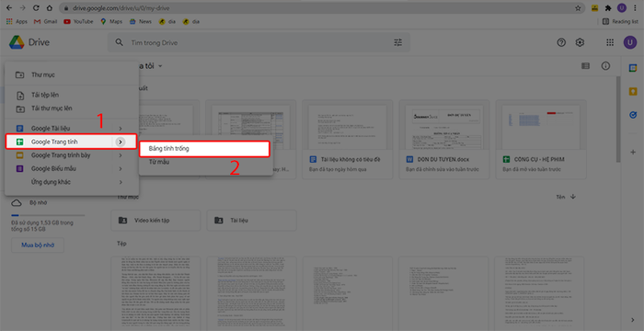Toggle sort direction arrow next to Tên
The height and width of the screenshot is (331, 644).
(x=573, y=197)
